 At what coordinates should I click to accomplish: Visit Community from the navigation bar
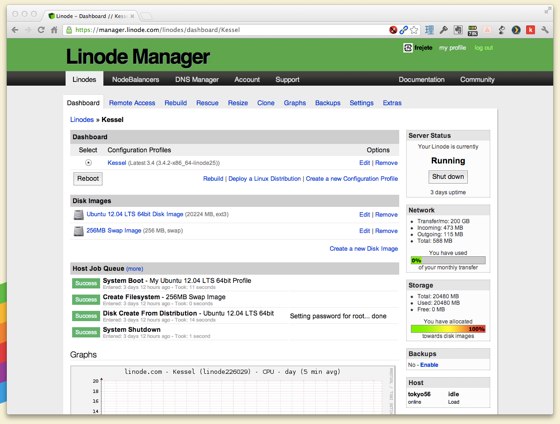(477, 80)
